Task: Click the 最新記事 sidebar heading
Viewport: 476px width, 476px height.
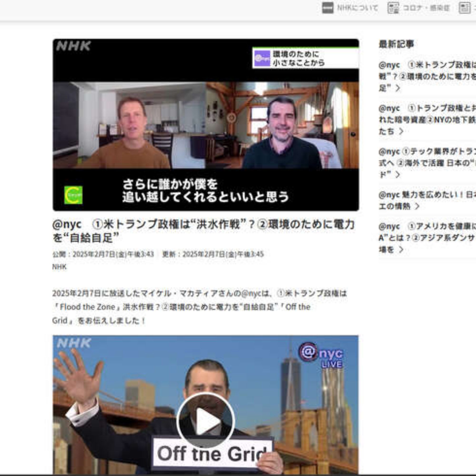Action: (x=396, y=44)
